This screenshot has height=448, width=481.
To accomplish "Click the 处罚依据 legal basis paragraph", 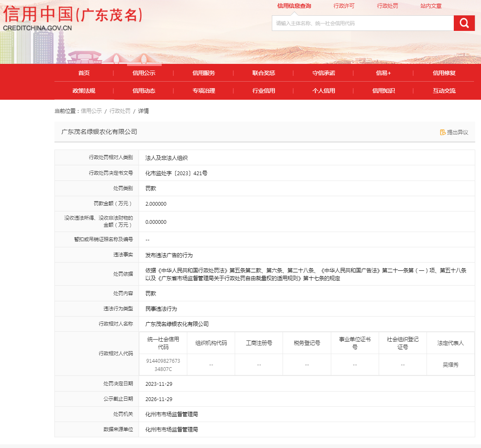I will [306, 274].
